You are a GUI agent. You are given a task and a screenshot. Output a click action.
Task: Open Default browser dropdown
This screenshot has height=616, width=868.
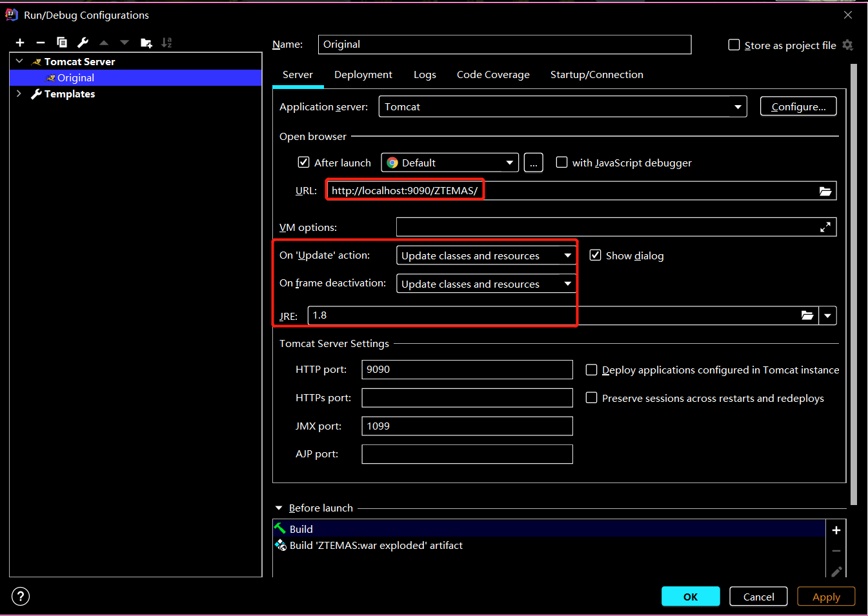(450, 163)
